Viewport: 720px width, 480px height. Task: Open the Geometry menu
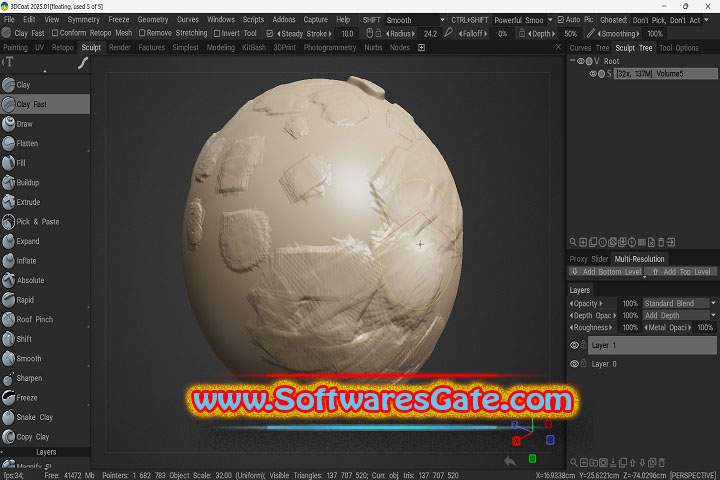click(153, 19)
